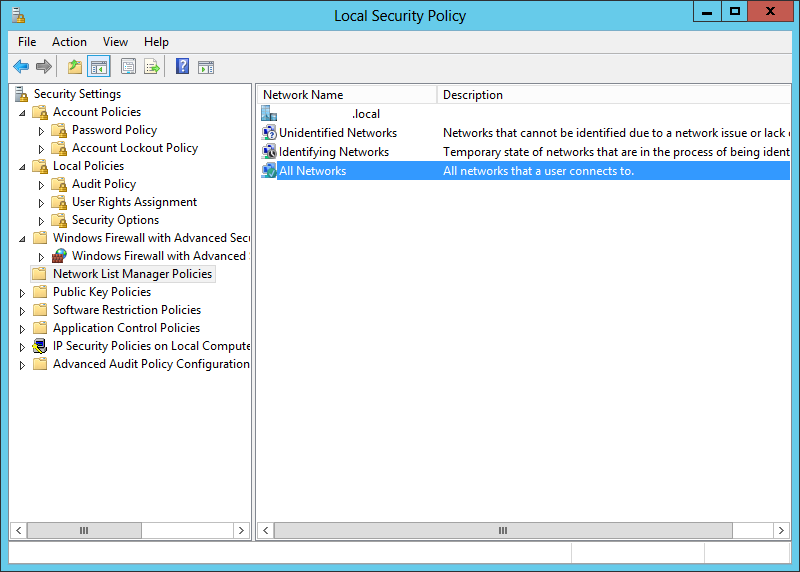
Task: Select Application Control Policies label
Action: [x=127, y=328]
